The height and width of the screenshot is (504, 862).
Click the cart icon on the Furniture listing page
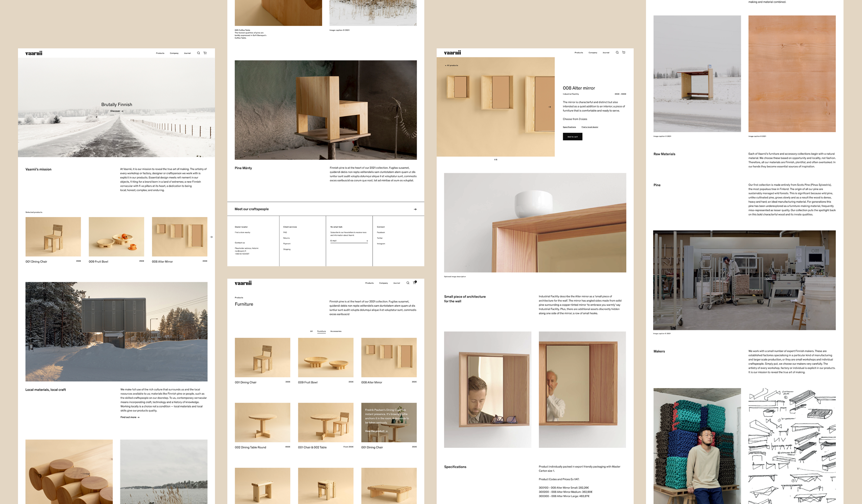pyautogui.click(x=414, y=283)
